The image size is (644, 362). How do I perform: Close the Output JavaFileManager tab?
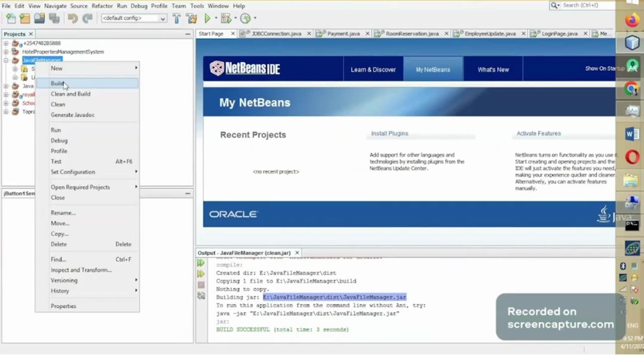297,253
